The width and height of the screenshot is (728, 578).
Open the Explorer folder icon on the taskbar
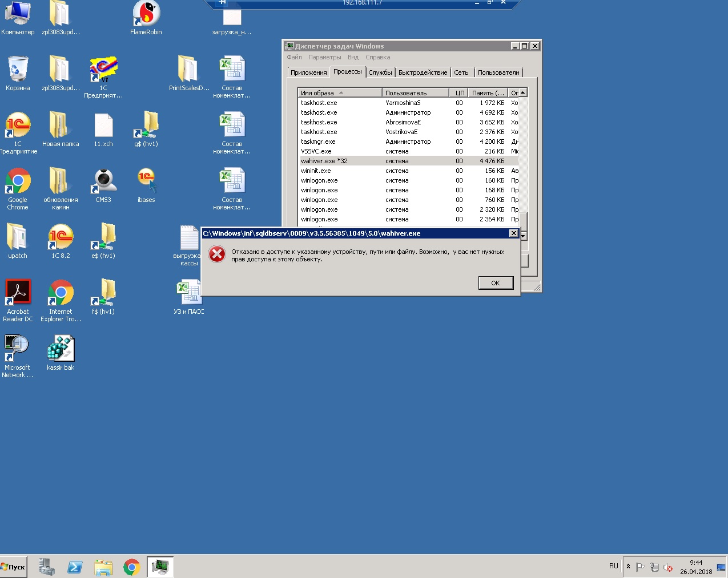[x=103, y=567]
